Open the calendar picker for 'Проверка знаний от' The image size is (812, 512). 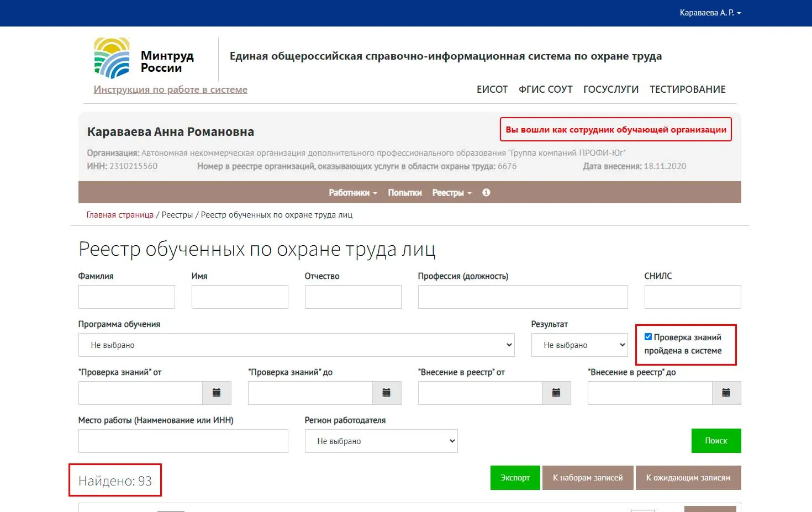[x=217, y=393]
